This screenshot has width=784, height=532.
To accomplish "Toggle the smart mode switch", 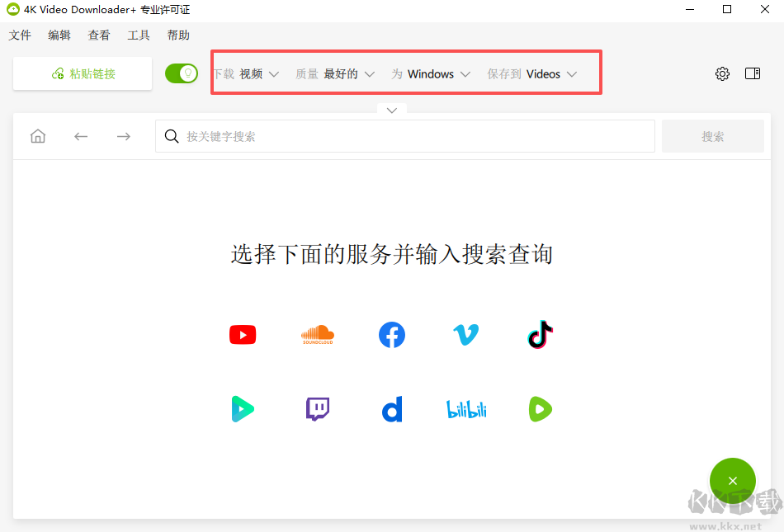I will [181, 73].
